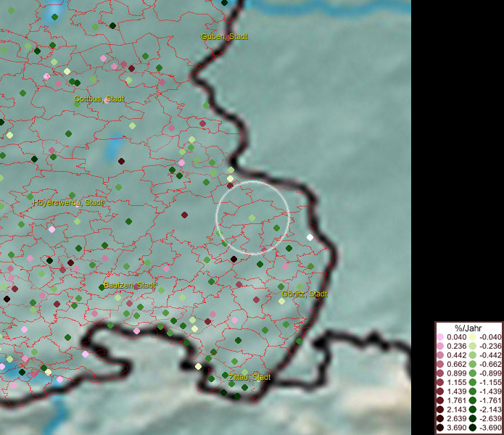Viewport: 504px width, 435px height.
Task: Select the Guben, Stadt label
Action: (x=225, y=36)
